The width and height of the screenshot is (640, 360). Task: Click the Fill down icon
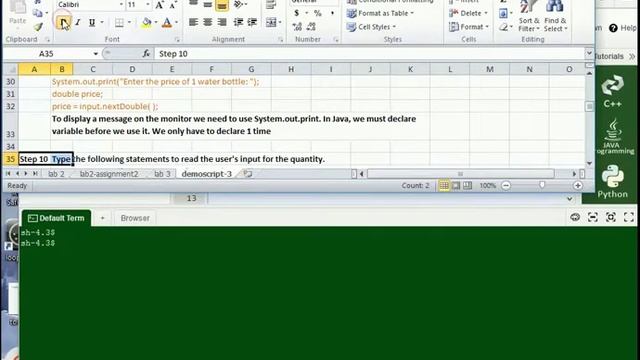[x=503, y=13]
